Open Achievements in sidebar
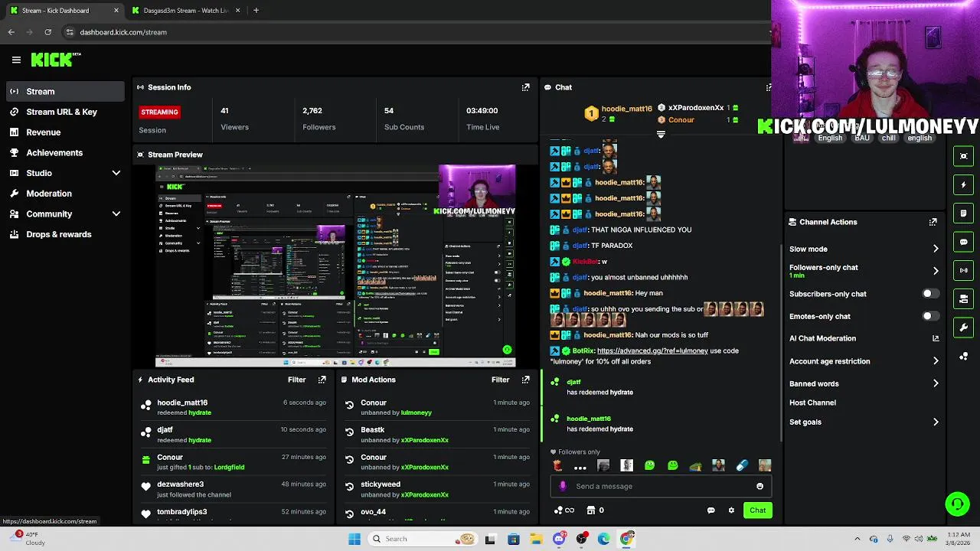 [x=64, y=152]
